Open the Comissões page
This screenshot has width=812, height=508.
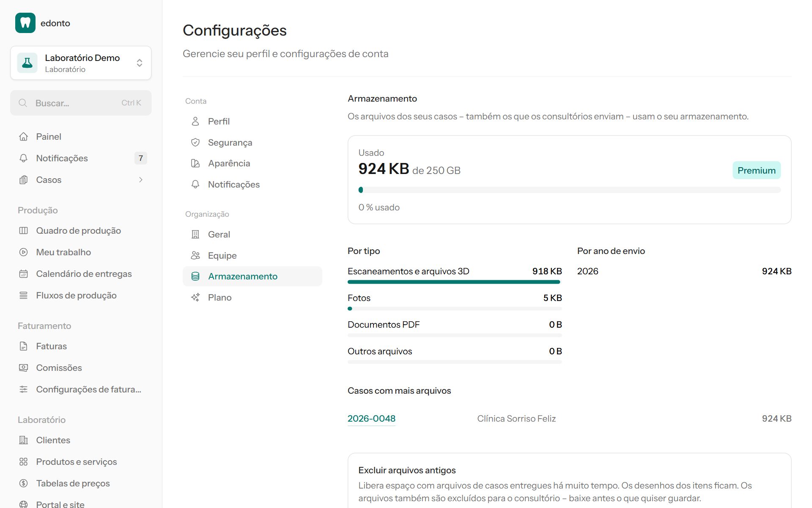[x=81, y=368]
